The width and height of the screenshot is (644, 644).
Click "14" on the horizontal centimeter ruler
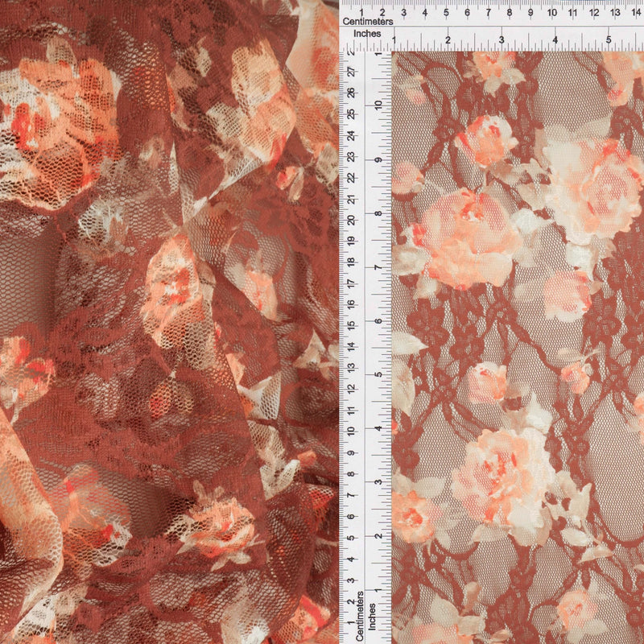point(636,13)
